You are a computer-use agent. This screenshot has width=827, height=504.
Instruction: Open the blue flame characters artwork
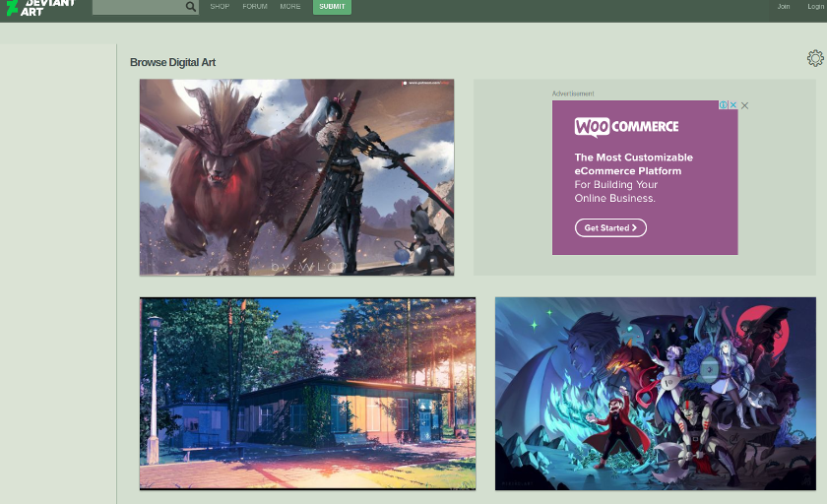click(x=655, y=394)
